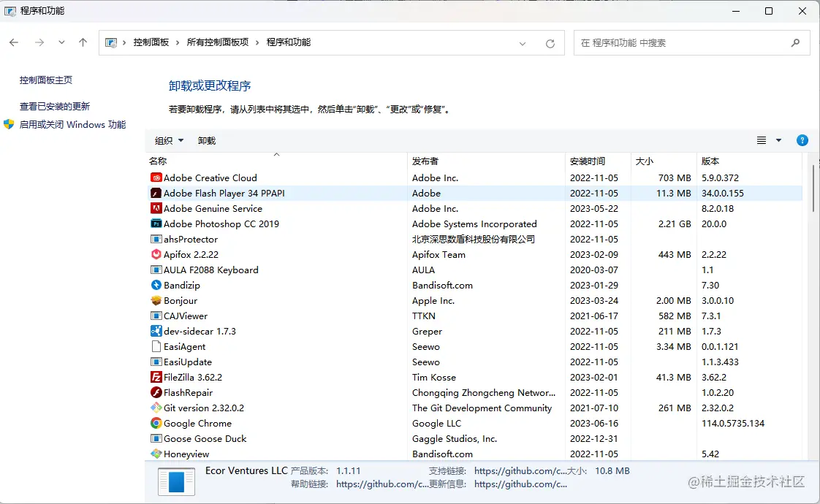Expand chevron after 控制面板 breadcrumb
This screenshot has height=504, width=820.
click(x=178, y=42)
